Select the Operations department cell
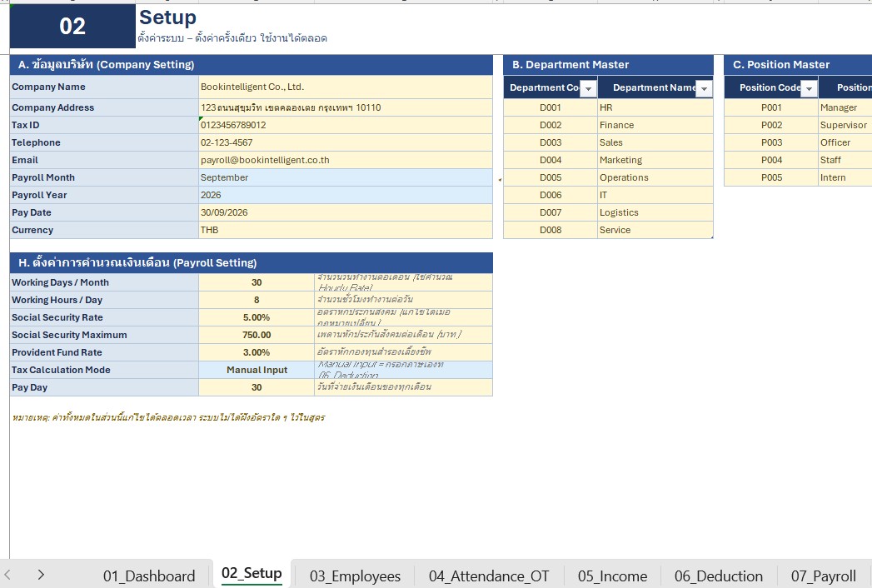Image resolution: width=872 pixels, height=588 pixels. [655, 177]
